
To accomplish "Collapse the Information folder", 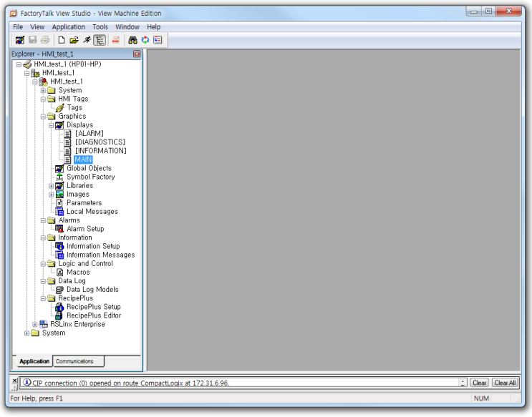I will point(43,238).
